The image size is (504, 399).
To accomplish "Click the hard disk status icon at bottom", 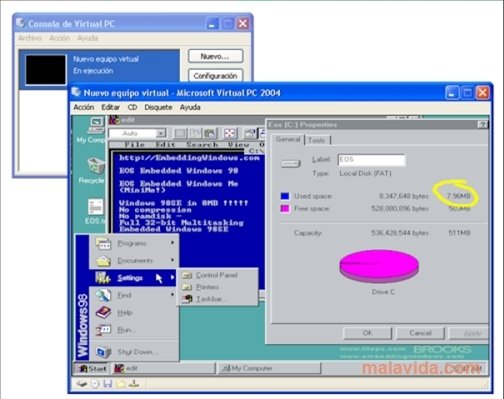I will [82, 384].
